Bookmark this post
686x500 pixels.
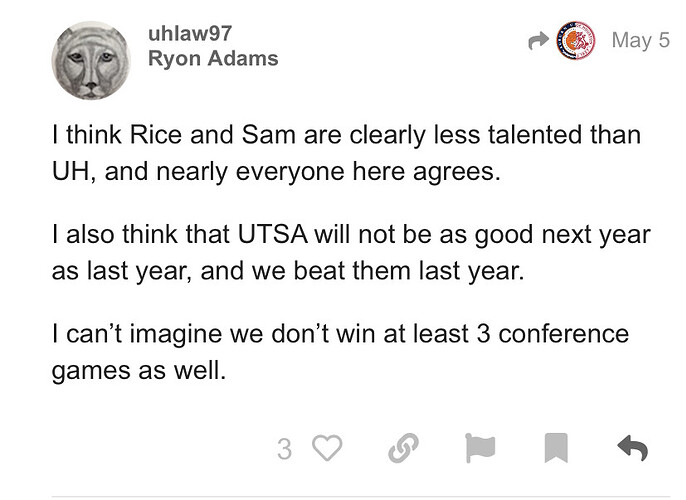coord(556,448)
